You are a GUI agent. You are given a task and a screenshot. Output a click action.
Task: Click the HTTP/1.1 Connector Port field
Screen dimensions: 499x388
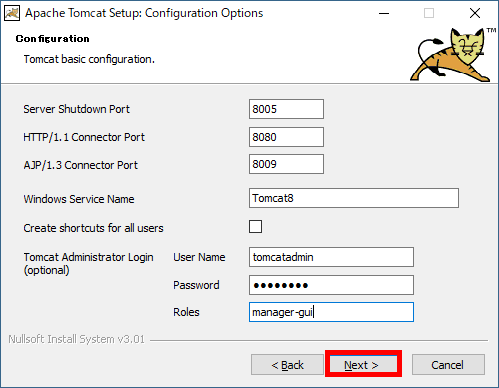(286, 137)
